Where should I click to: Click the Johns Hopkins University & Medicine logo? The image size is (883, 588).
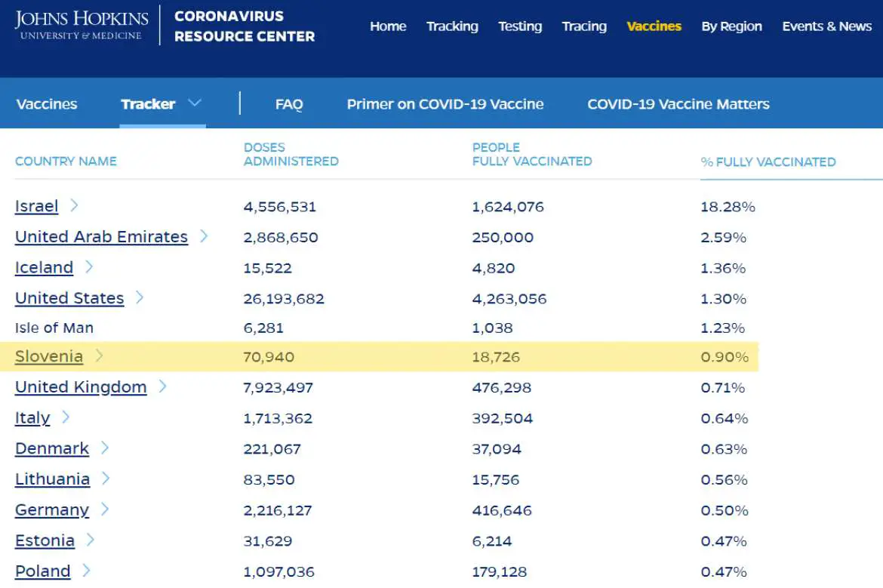(x=82, y=26)
